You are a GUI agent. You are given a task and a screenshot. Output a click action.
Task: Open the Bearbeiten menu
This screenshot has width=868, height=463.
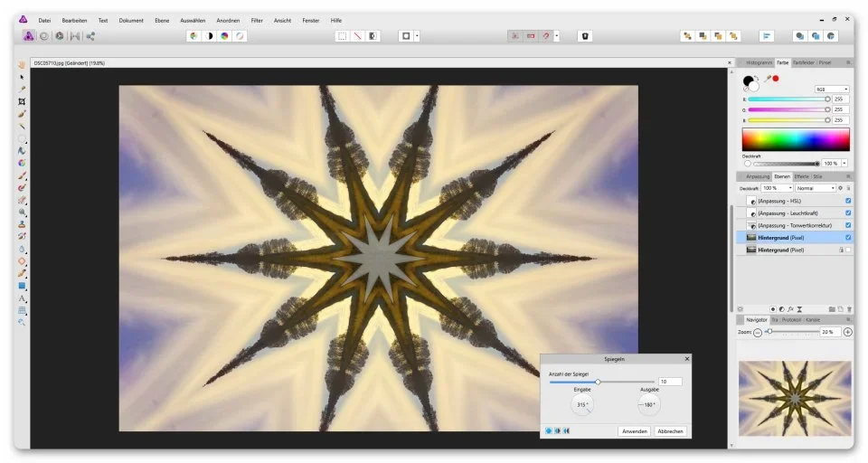coord(74,21)
